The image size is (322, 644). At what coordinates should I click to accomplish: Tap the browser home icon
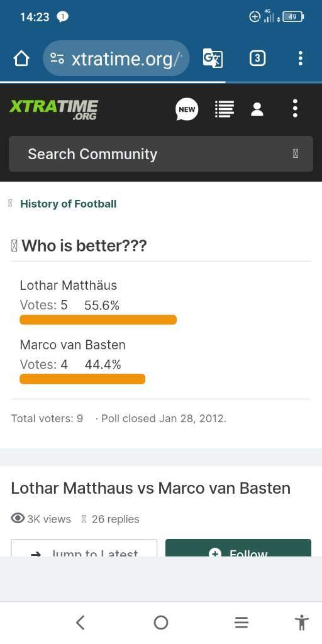coord(21,58)
